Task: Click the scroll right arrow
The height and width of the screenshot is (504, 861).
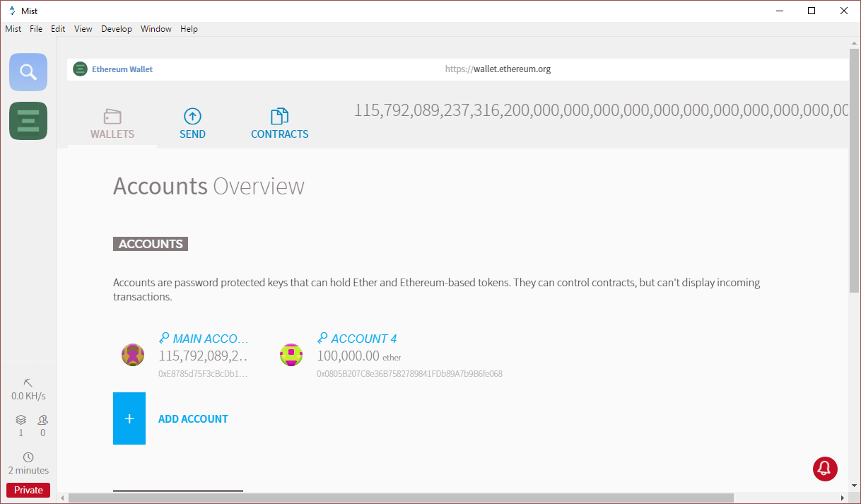Action: pos(843,498)
